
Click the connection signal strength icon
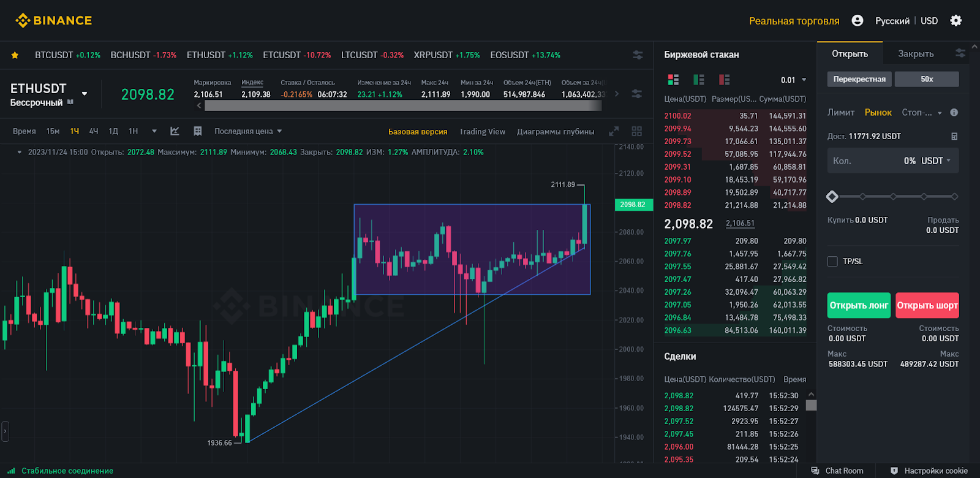click(11, 471)
